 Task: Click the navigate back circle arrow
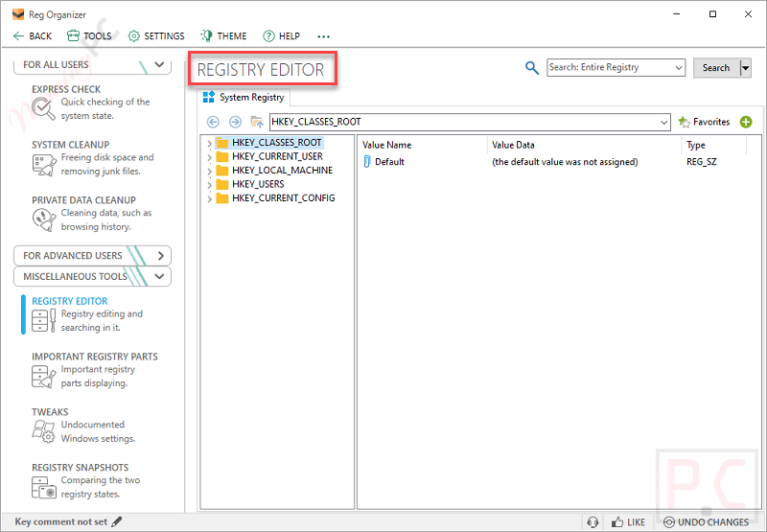click(x=213, y=122)
